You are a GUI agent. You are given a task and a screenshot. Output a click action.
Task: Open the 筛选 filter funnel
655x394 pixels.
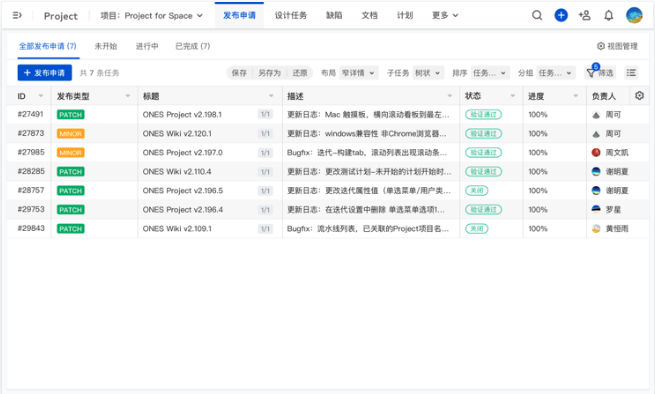[x=600, y=73]
